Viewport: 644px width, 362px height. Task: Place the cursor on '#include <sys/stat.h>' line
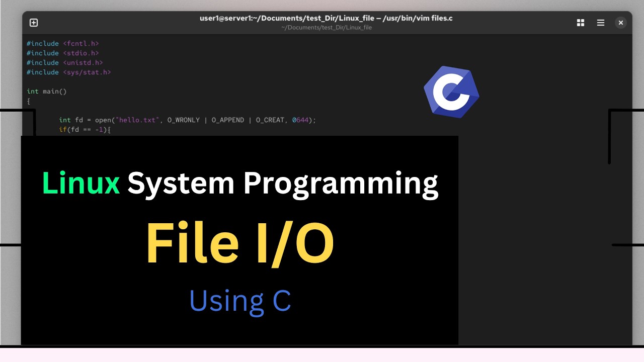69,72
